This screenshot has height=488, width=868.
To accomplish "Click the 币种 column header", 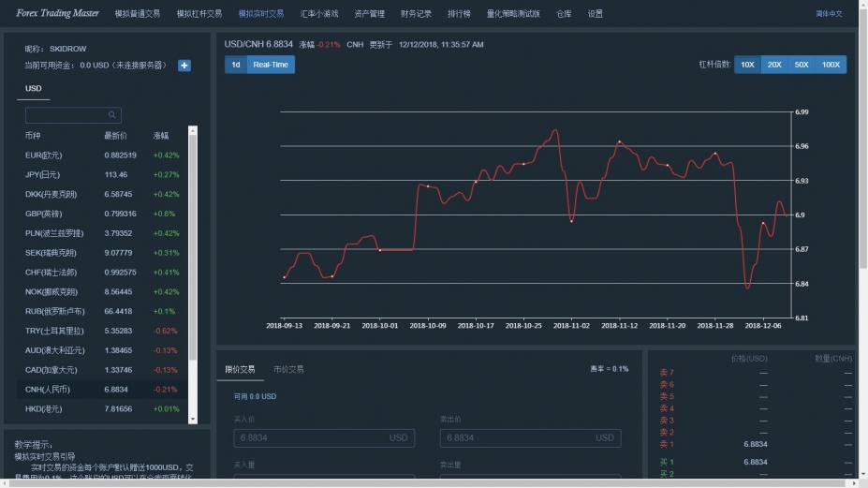I will coord(33,136).
